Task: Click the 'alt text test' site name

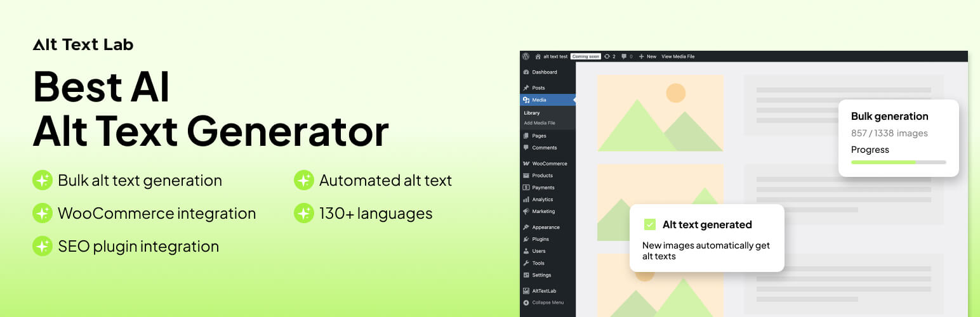Action: (x=555, y=56)
